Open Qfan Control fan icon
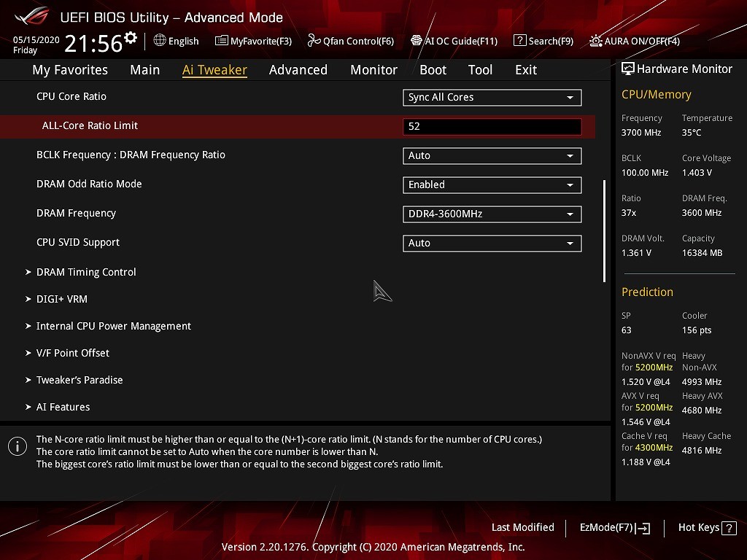The height and width of the screenshot is (560, 747). pos(314,41)
